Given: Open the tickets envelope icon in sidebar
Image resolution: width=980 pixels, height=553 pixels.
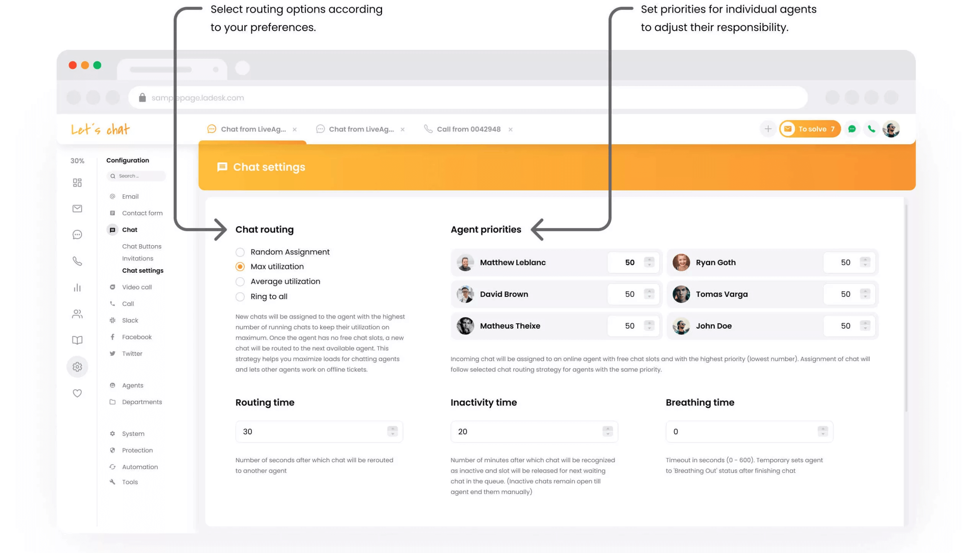Looking at the screenshot, I should pyautogui.click(x=77, y=209).
